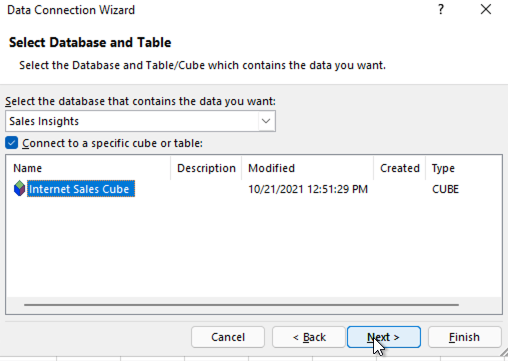
Task: Click the horizontal scrollbar in the table list
Action: coord(241,305)
